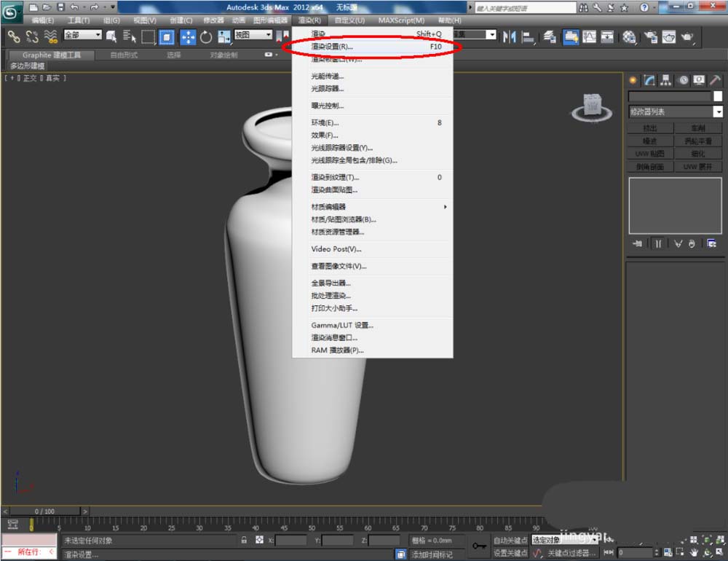Expand the named selection sets dropdown
The width and height of the screenshot is (728, 561).
[x=491, y=35]
